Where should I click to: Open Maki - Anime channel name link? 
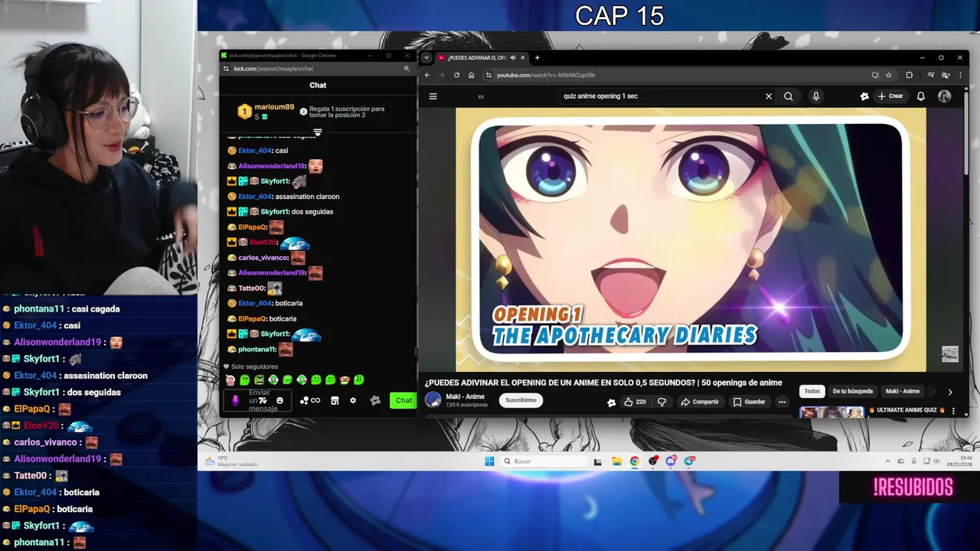pyautogui.click(x=465, y=396)
